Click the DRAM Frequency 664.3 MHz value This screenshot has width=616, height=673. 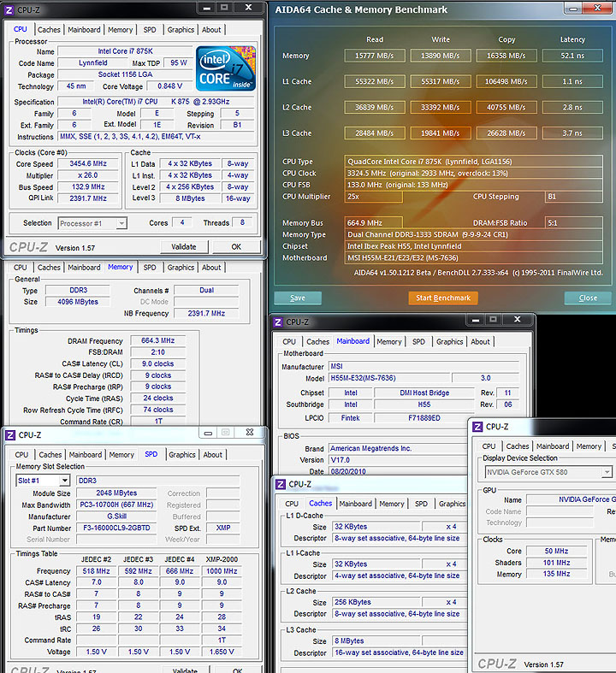click(158, 341)
